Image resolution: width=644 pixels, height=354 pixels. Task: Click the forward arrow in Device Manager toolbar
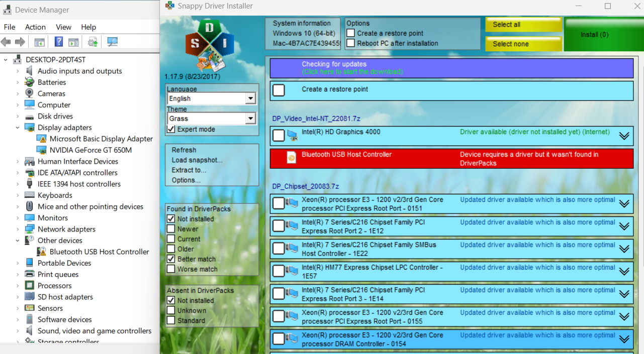(x=20, y=42)
